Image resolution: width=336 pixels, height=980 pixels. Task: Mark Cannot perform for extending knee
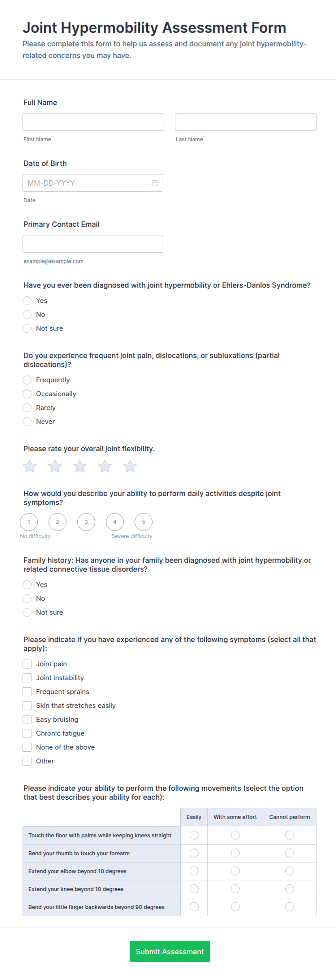[x=290, y=888]
